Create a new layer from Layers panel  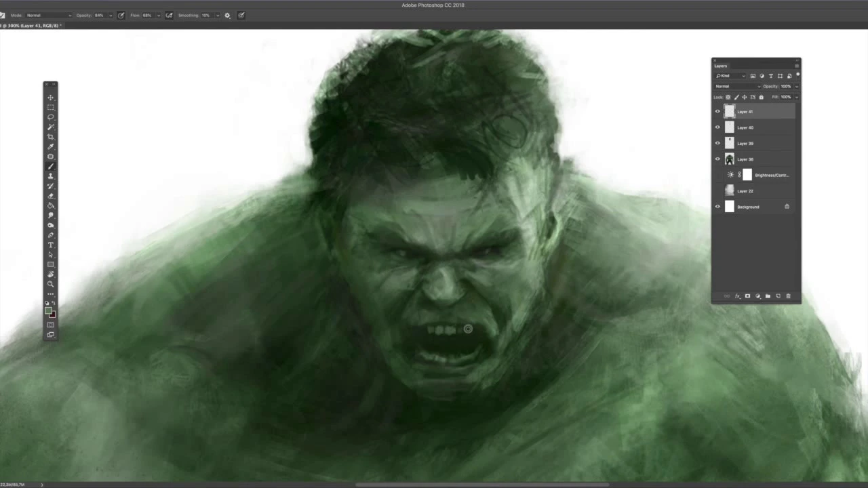pos(778,296)
